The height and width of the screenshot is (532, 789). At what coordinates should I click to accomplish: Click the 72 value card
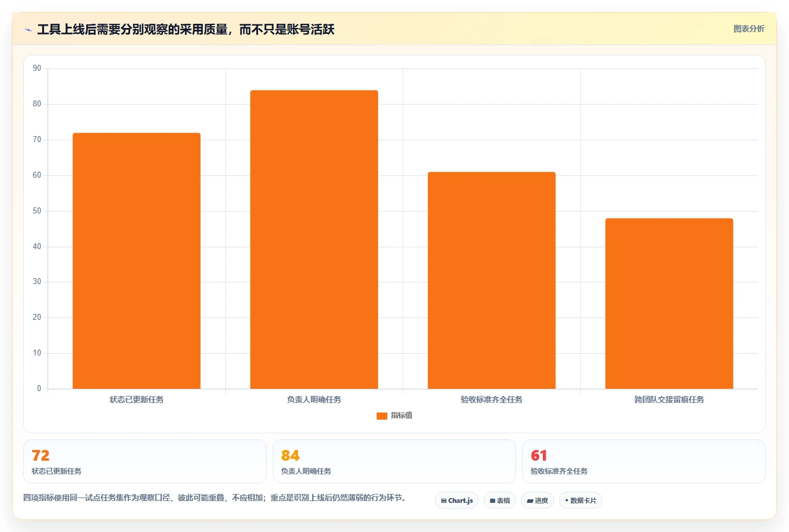point(144,461)
